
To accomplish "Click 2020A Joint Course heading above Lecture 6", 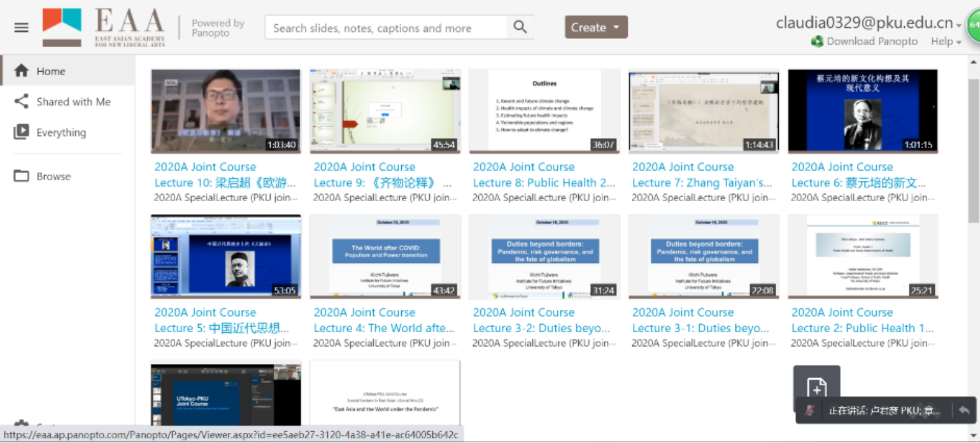I will (x=842, y=167).
